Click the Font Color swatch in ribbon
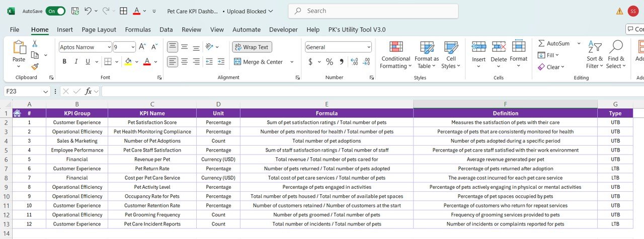Screen dimensions: 644x239 pyautogui.click(x=147, y=62)
